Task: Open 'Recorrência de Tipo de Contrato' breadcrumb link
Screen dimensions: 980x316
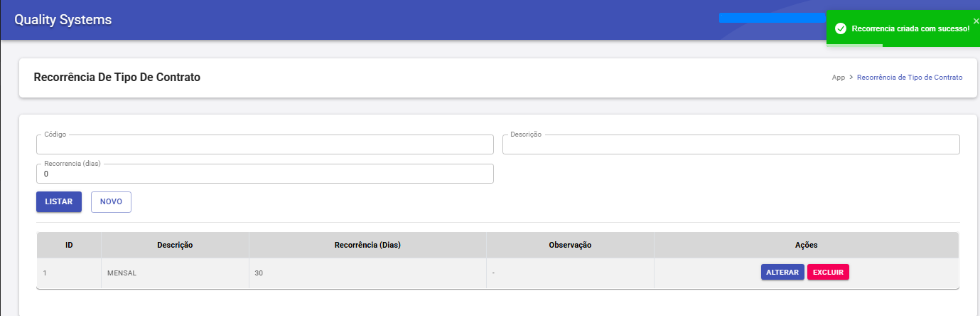Action: pyautogui.click(x=910, y=78)
